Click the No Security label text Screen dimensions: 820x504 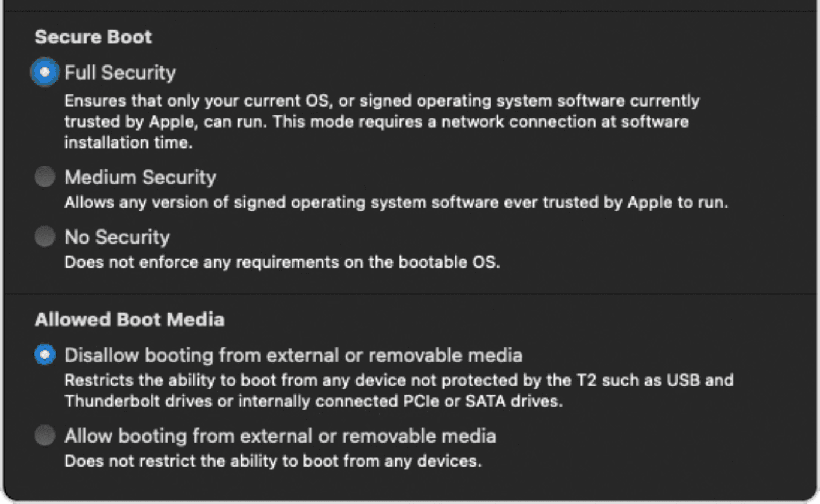click(117, 236)
